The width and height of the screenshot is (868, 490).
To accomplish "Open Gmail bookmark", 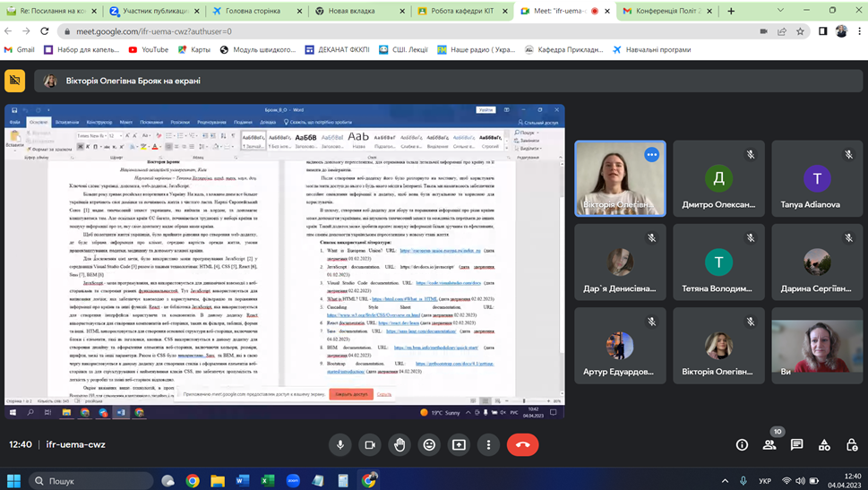I will coord(20,50).
